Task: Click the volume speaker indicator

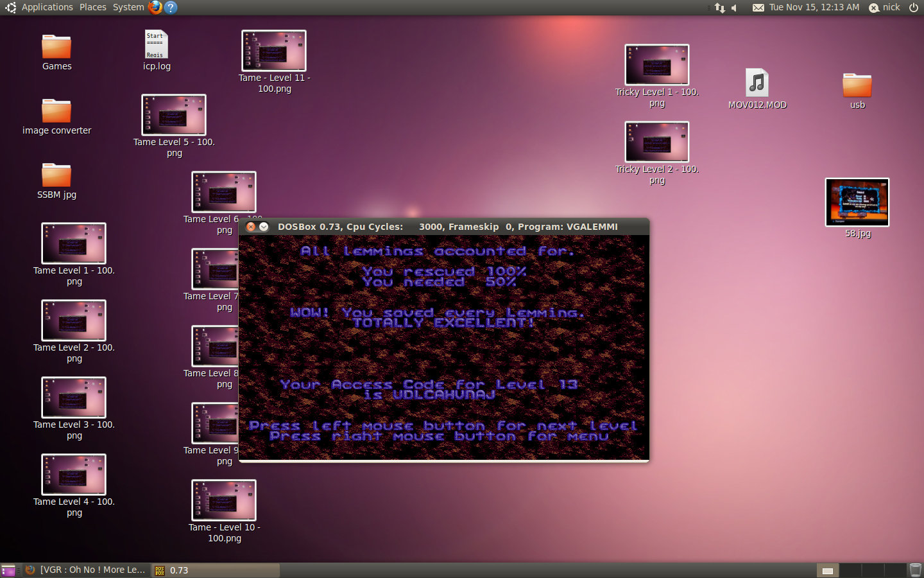Action: [735, 8]
